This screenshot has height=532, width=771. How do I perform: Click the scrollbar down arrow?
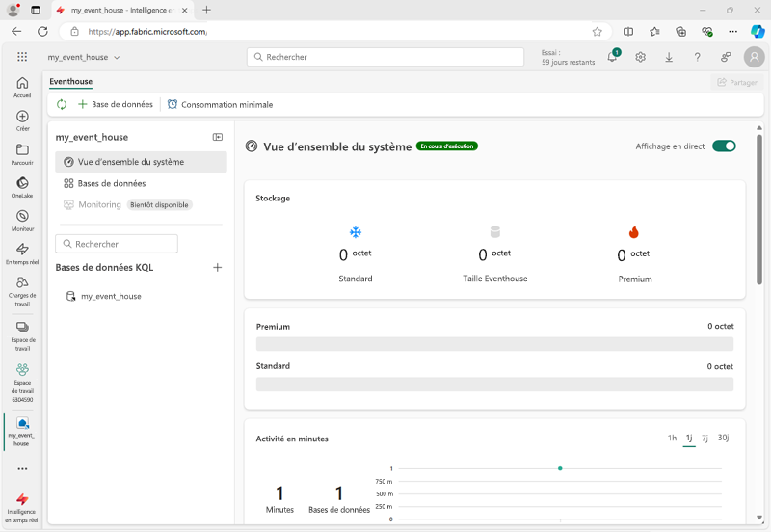pos(759,518)
